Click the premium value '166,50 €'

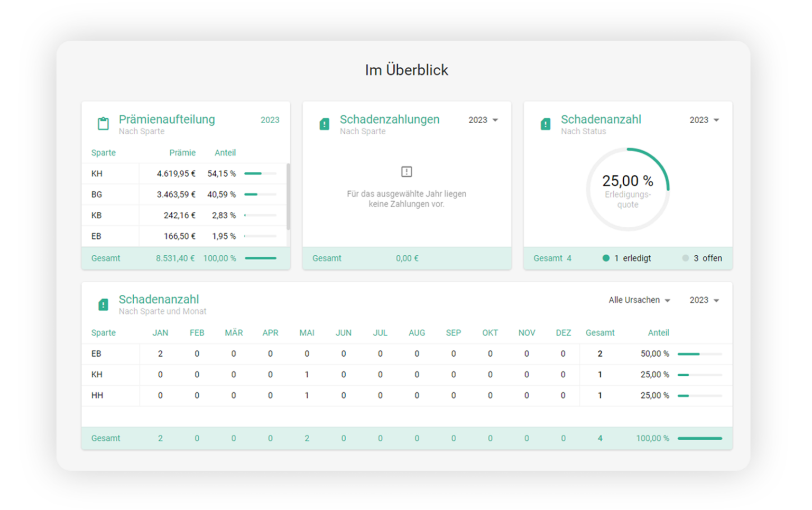[180, 236]
